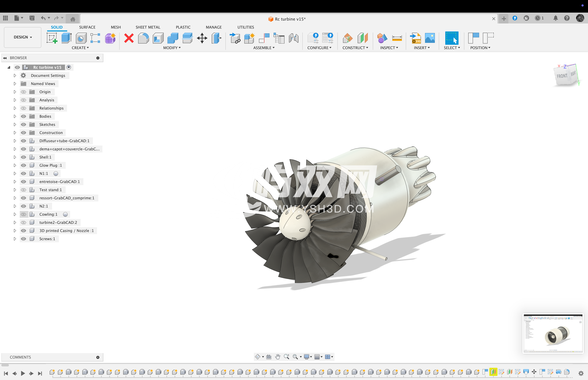Show the Test stand:1 component
588x380 pixels.
click(x=23, y=190)
